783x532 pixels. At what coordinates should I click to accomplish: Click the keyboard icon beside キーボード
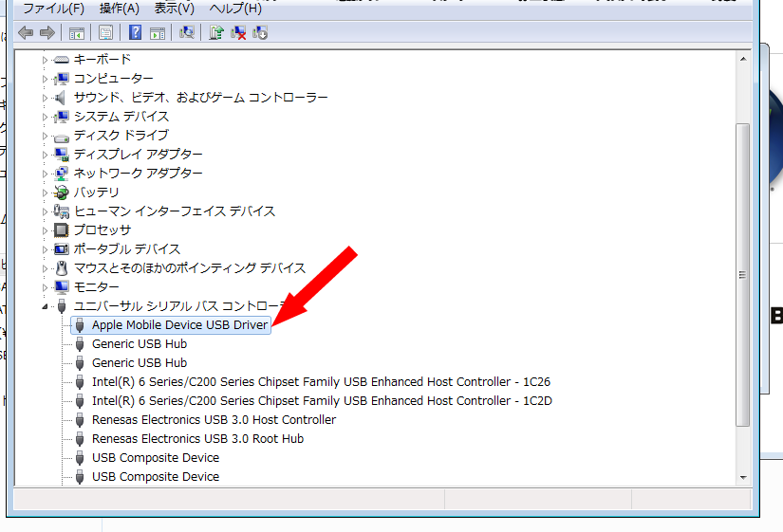pyautogui.click(x=61, y=60)
